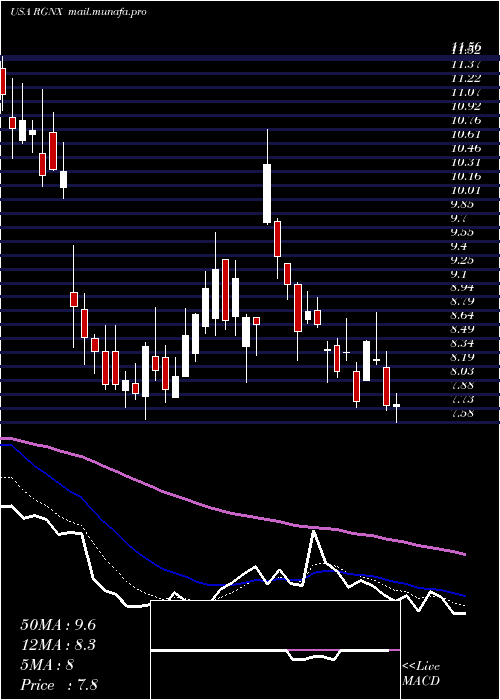This screenshot has width=500, height=700.
Task: Select the 7.58 price axis label
Action: [x=463, y=413]
